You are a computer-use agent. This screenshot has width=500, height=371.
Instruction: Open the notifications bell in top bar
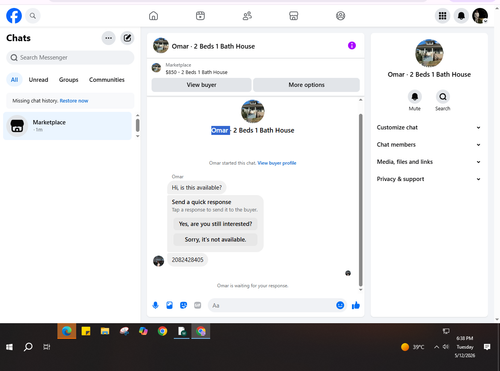(x=461, y=16)
